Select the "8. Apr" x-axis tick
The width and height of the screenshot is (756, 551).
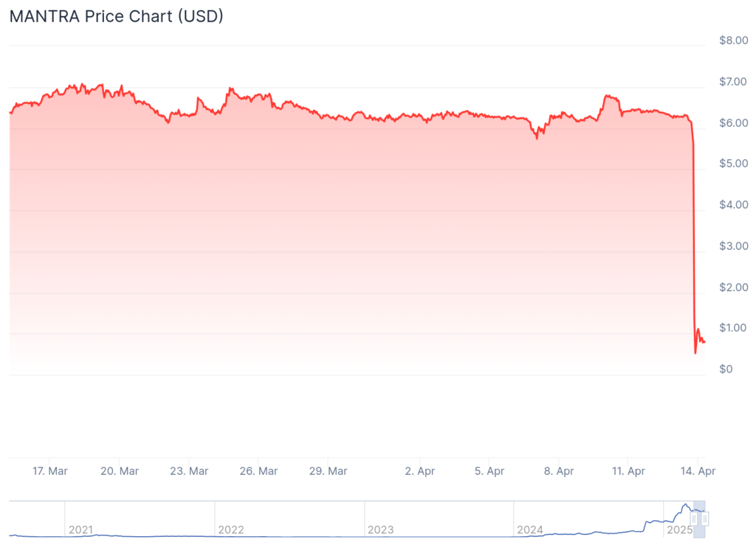click(x=560, y=471)
